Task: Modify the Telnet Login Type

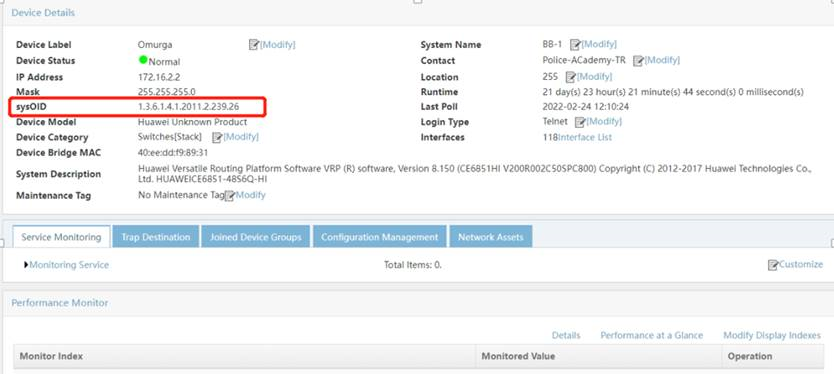Action: tap(604, 121)
